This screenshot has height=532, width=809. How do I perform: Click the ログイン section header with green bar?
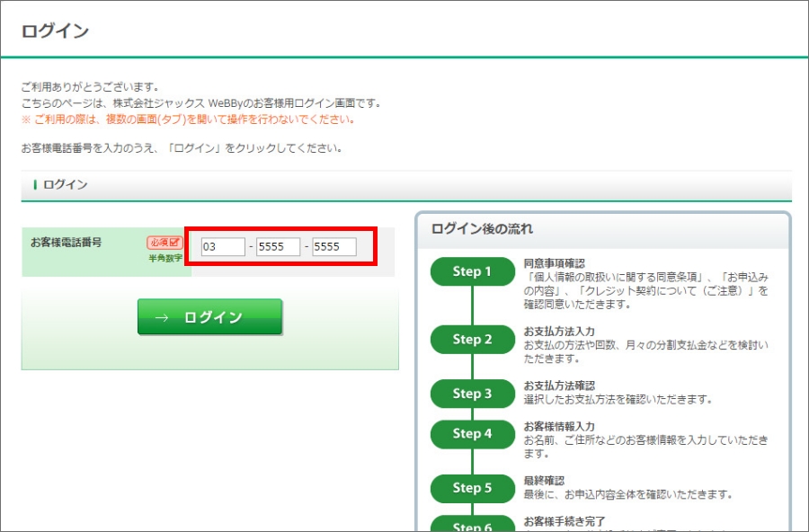point(65,184)
